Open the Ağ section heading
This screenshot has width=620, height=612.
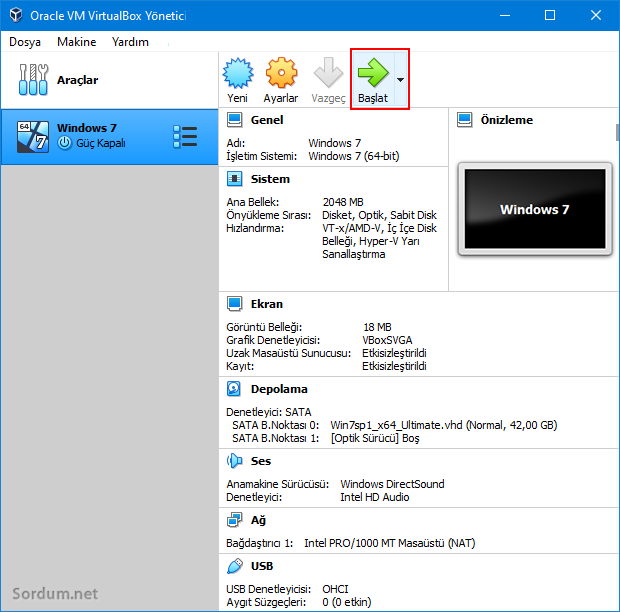[x=258, y=520]
